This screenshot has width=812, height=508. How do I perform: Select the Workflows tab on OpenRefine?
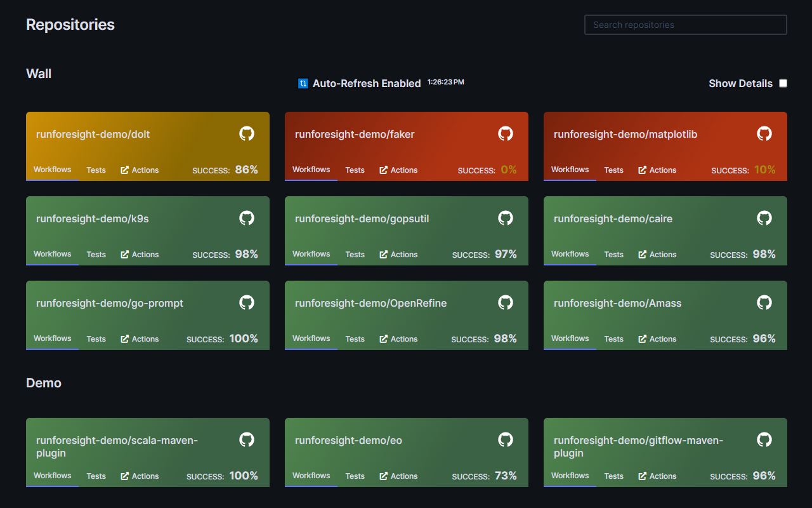(311, 338)
